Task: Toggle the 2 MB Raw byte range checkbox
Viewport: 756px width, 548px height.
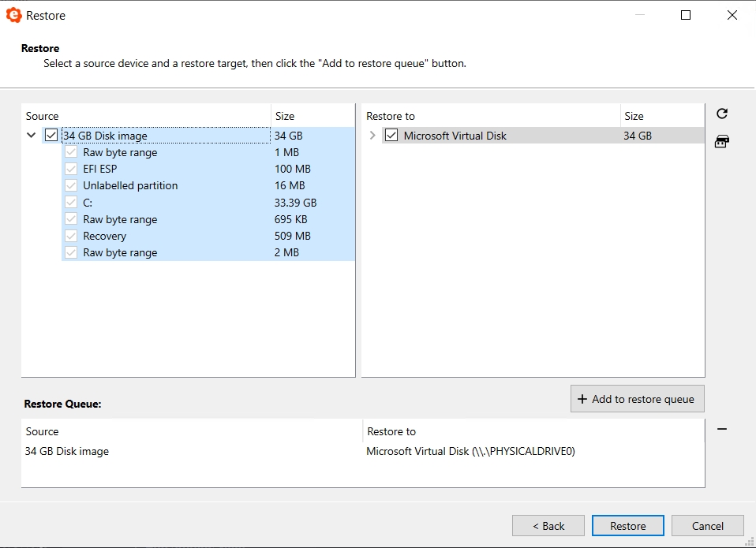Action: coord(71,252)
